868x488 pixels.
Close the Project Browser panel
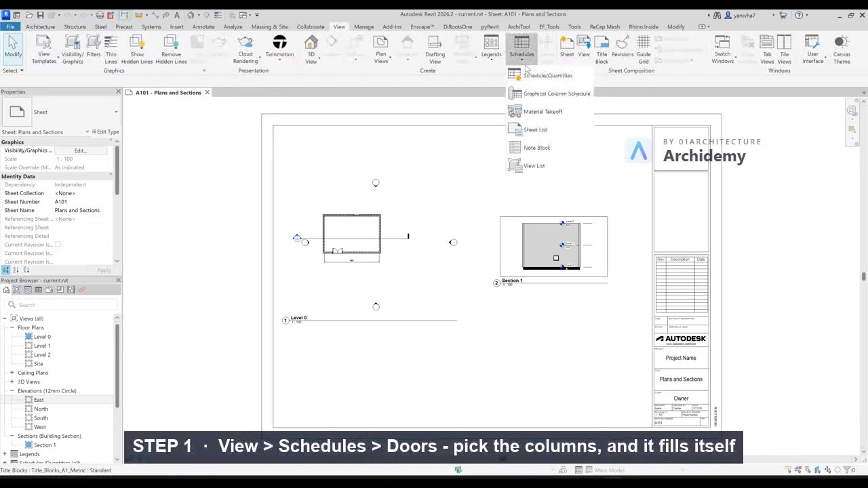click(118, 280)
